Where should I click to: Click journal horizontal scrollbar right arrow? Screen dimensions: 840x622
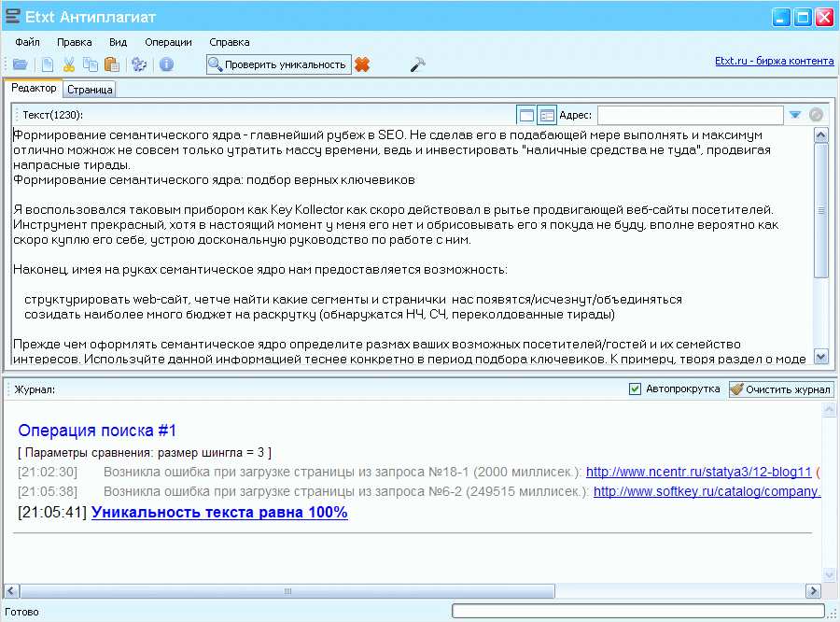[813, 591]
